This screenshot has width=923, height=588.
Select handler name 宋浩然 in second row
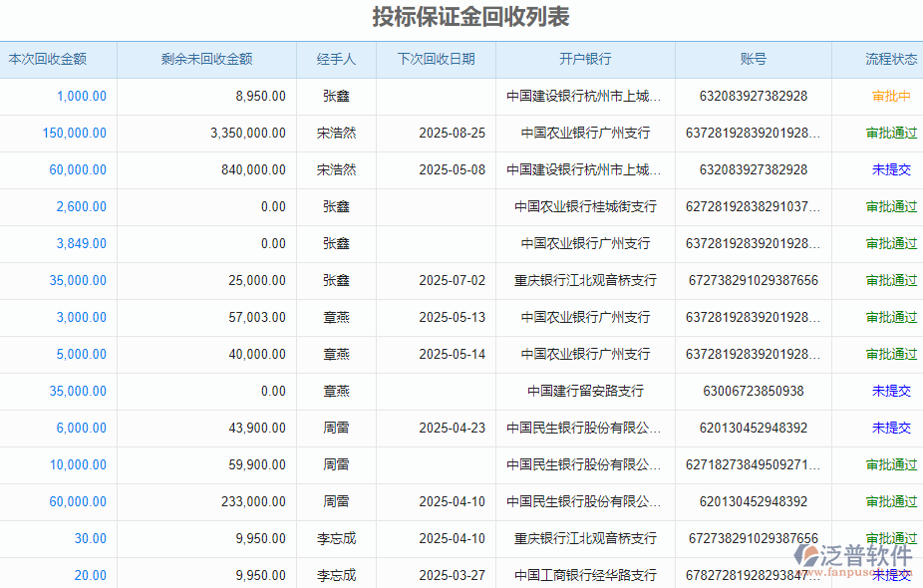[336, 133]
